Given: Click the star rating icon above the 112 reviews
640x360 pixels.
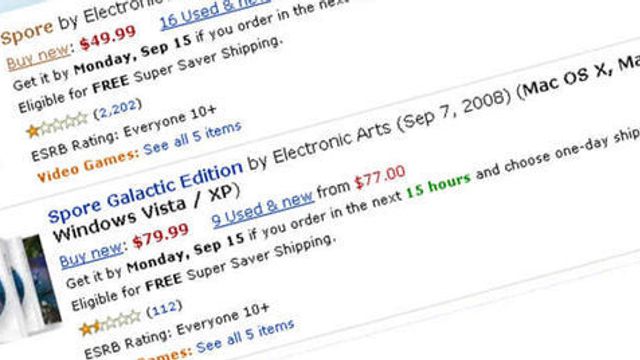Looking at the screenshot, I should pyautogui.click(x=110, y=322).
